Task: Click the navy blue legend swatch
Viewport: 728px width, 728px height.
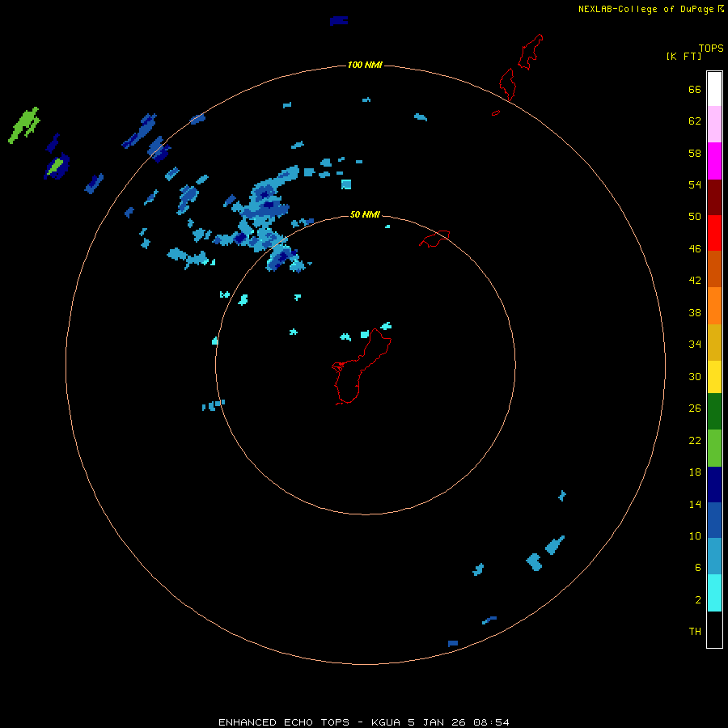Action: coord(714,485)
